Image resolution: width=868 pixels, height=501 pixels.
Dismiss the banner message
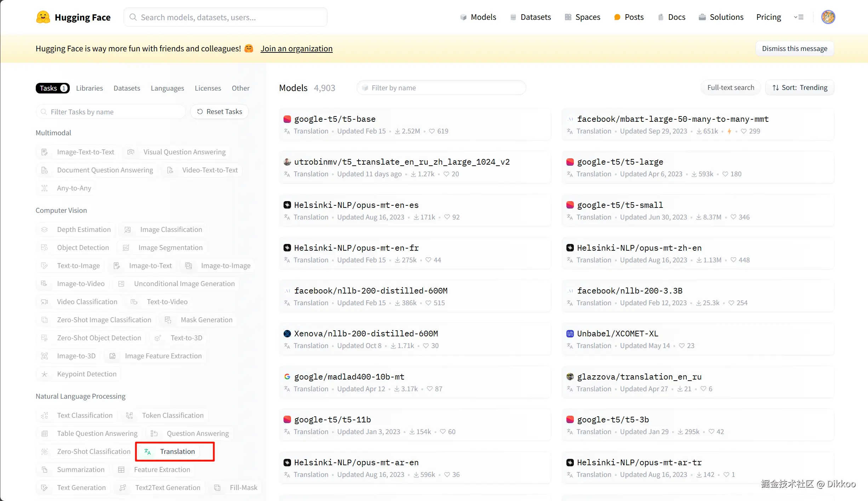tap(794, 49)
